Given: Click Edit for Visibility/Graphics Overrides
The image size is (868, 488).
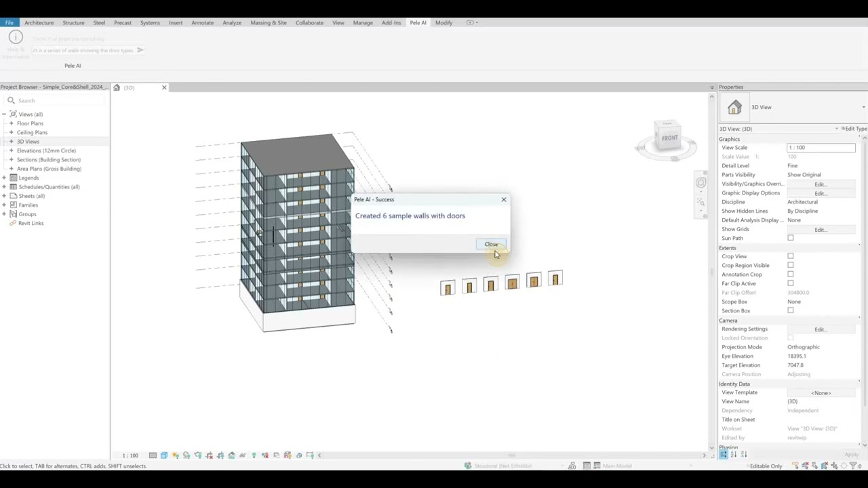Looking at the screenshot, I should pos(820,184).
